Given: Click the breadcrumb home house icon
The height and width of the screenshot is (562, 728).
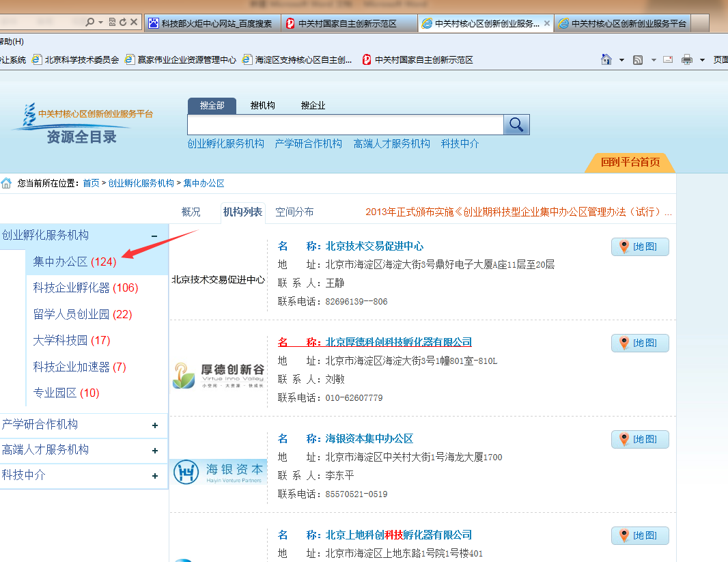Looking at the screenshot, I should 7,183.
